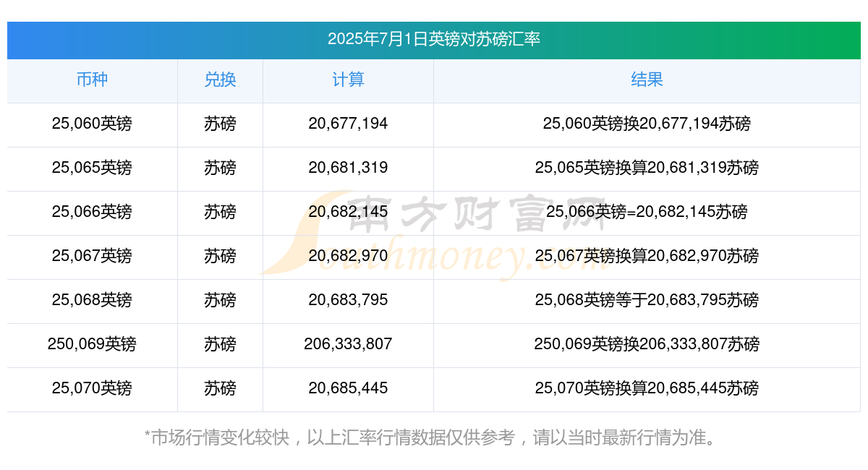This screenshot has width=868, height=470.
Task: Click result 25,066英镑=20,682,145苏磅
Action: pos(647,212)
